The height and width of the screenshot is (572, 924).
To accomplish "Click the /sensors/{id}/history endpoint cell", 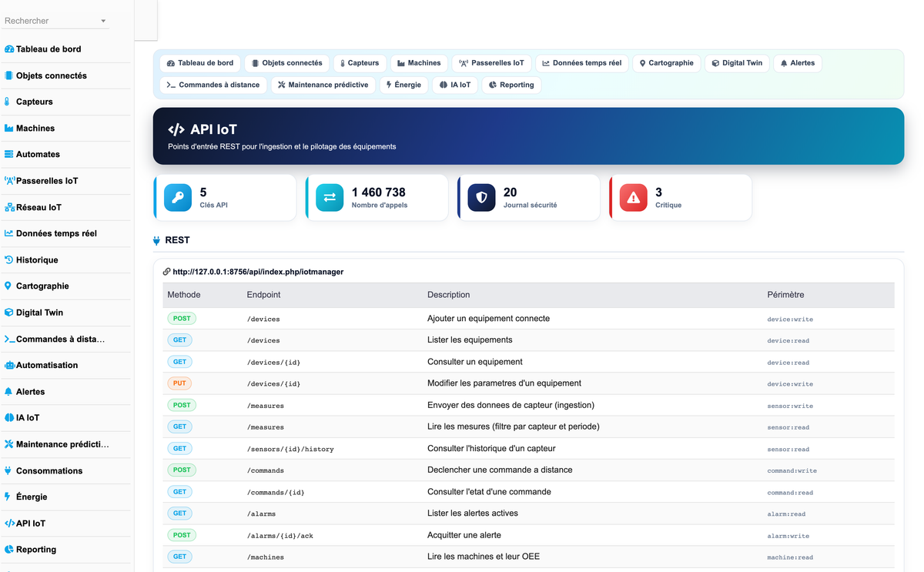I will (x=290, y=449).
